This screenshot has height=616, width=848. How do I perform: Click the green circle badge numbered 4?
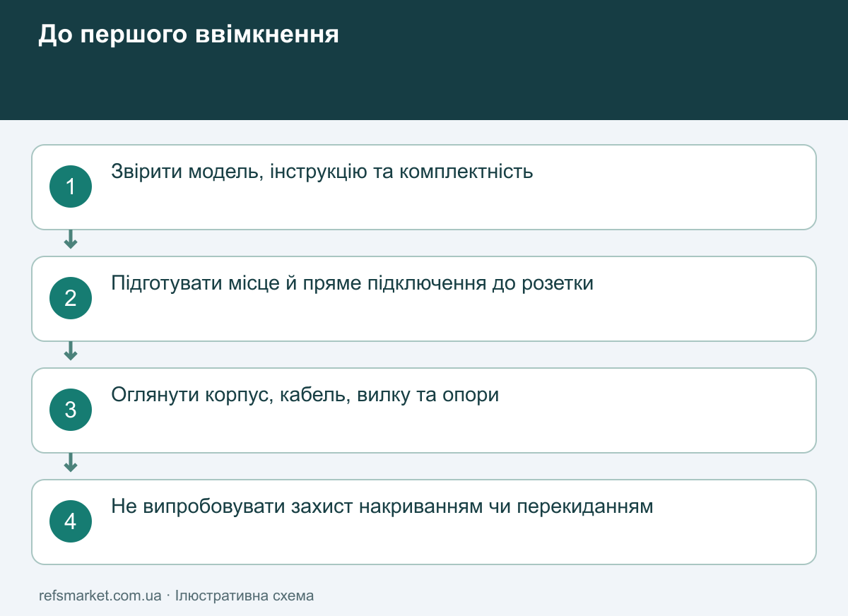[71, 521]
